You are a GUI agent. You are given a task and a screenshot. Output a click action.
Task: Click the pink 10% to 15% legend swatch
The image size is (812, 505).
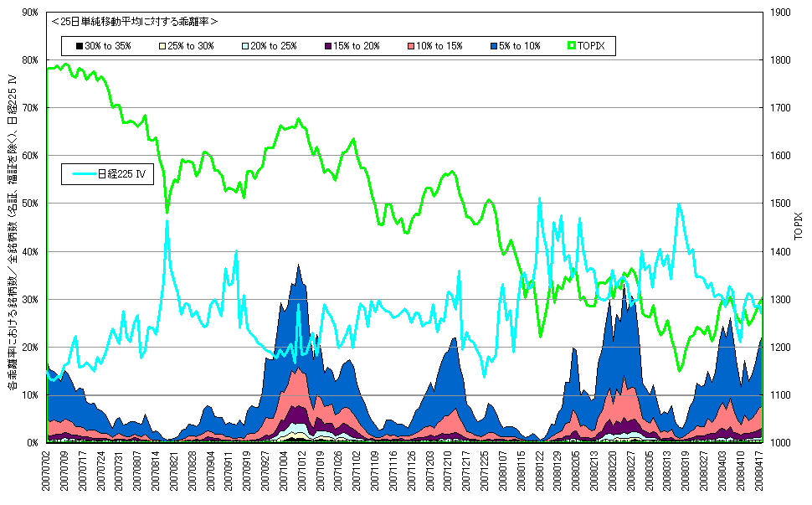point(411,46)
